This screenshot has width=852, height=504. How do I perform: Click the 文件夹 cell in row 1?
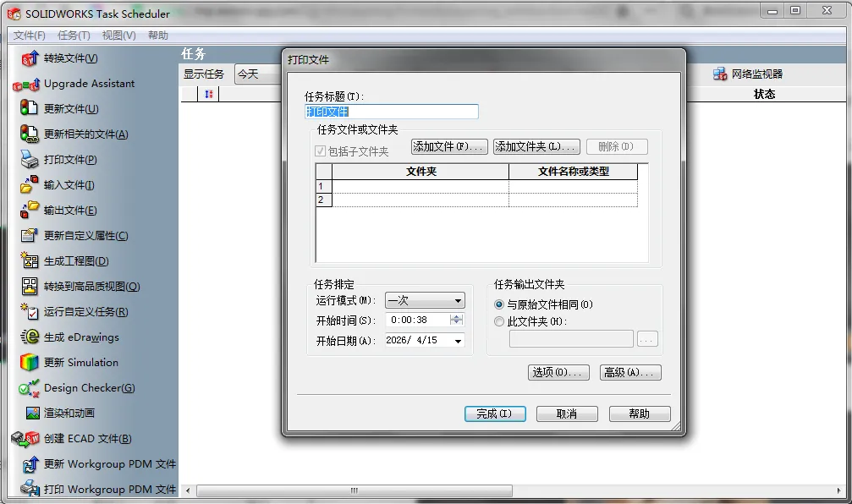click(421, 186)
